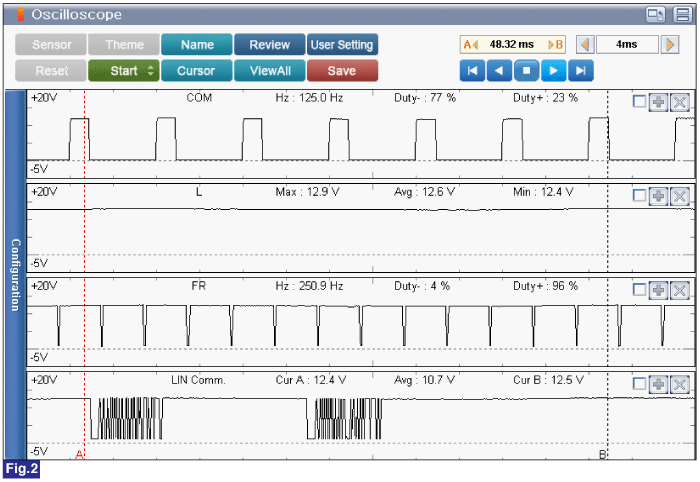700x482 pixels.
Task: Click the Duty- : 4 % reading
Action: pos(422,286)
